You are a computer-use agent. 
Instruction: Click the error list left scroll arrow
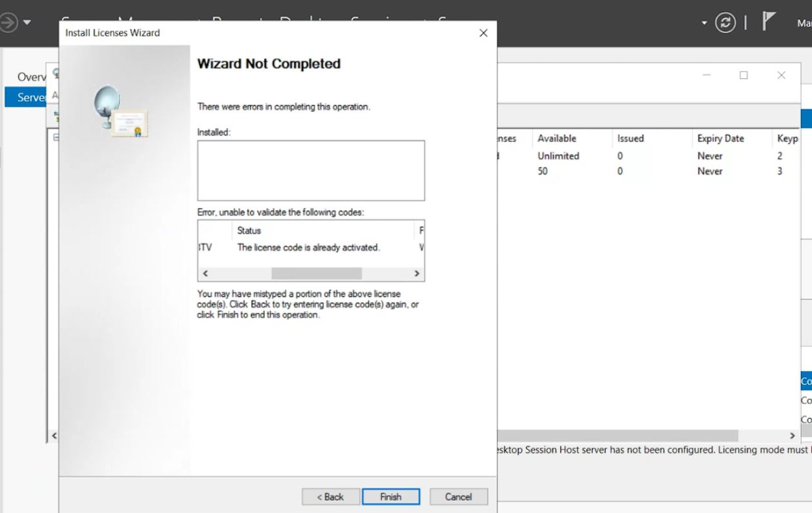click(x=206, y=274)
